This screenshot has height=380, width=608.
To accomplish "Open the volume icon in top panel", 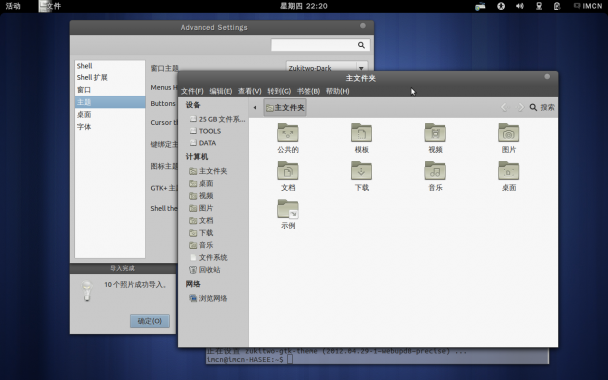I will [x=520, y=6].
